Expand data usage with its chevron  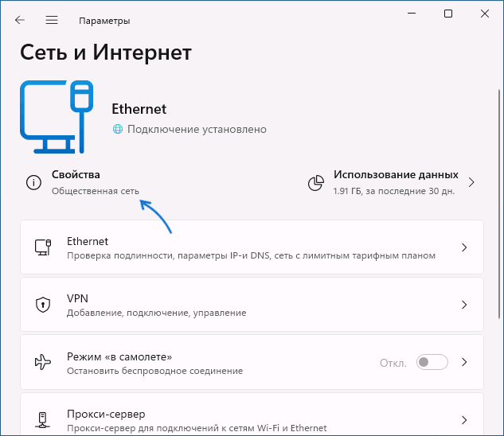(x=471, y=182)
